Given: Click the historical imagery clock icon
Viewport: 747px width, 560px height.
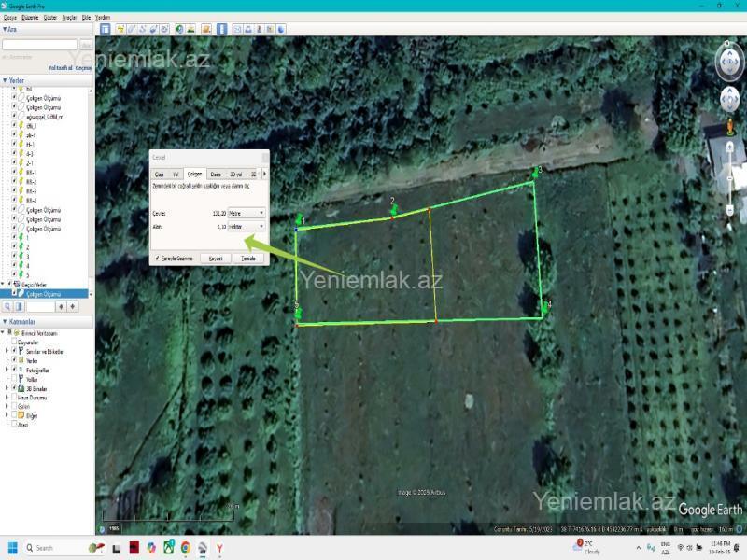Looking at the screenshot, I should 179,29.
